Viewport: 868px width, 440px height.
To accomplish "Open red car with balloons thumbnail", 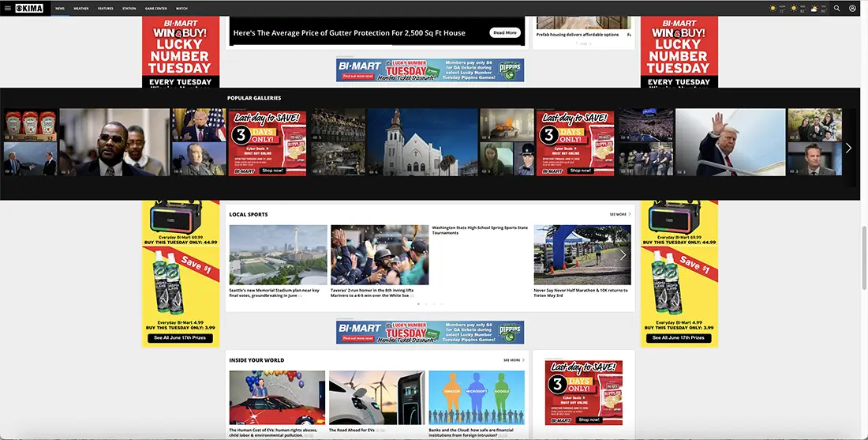I will pyautogui.click(x=277, y=398).
